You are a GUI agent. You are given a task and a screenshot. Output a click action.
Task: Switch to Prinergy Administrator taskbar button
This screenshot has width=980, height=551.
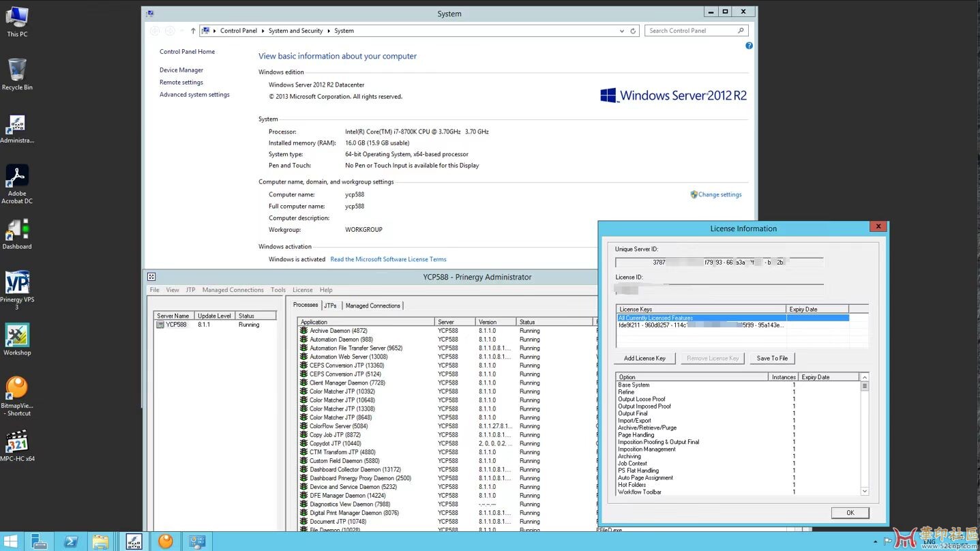(x=134, y=541)
